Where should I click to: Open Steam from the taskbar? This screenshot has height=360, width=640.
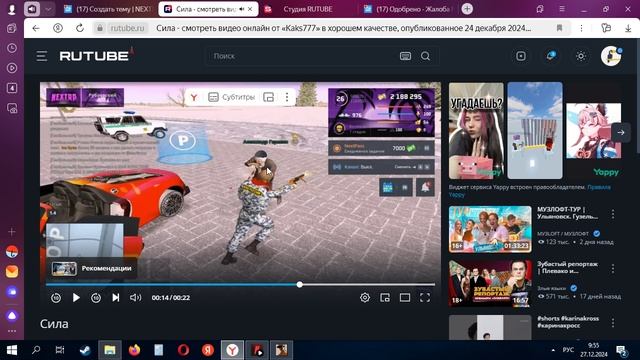tap(85, 350)
